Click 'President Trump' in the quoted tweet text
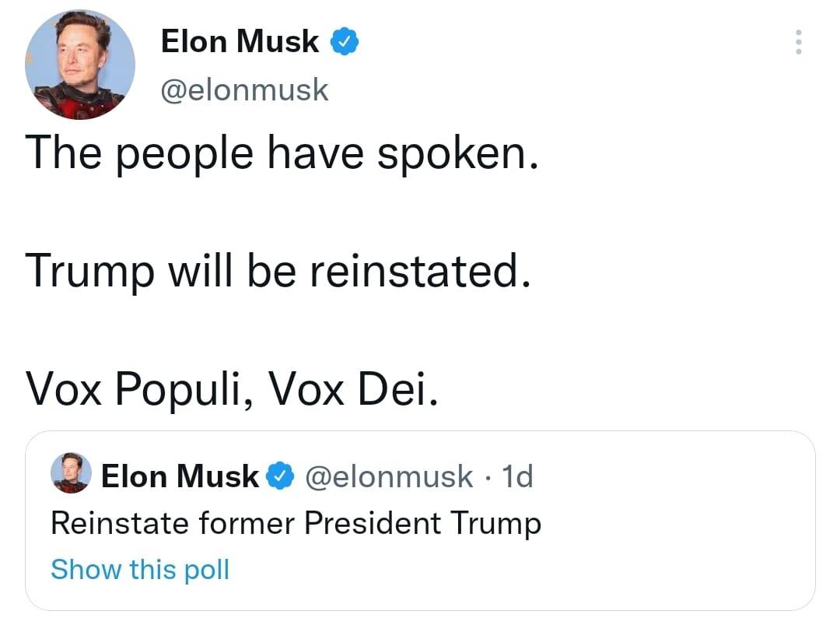The image size is (840, 618). click(422, 523)
